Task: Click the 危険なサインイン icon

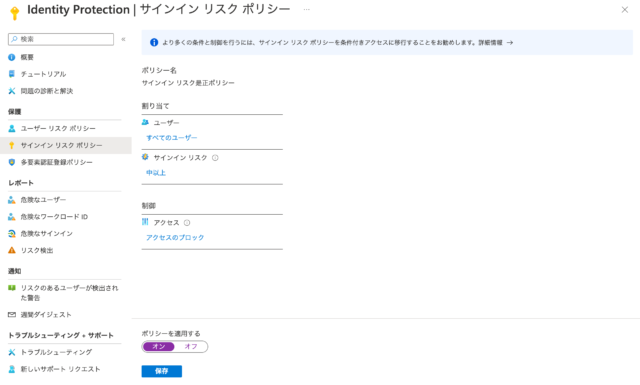Action: (11, 234)
